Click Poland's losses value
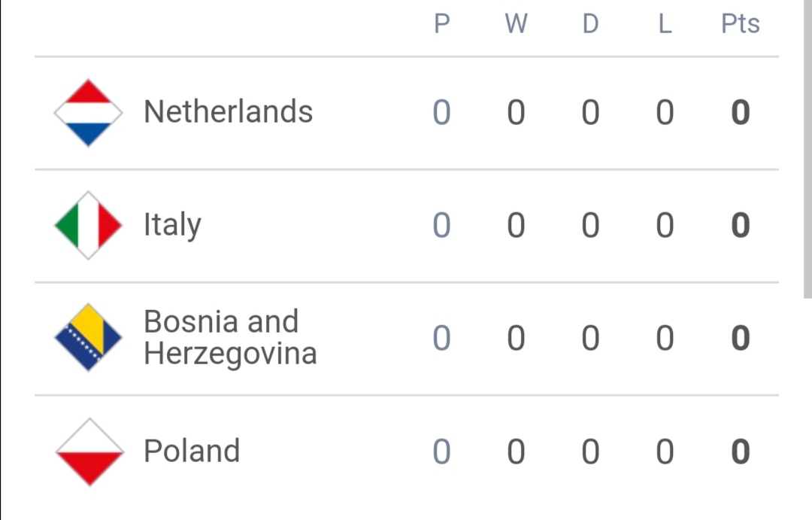The image size is (812, 520). click(x=665, y=452)
